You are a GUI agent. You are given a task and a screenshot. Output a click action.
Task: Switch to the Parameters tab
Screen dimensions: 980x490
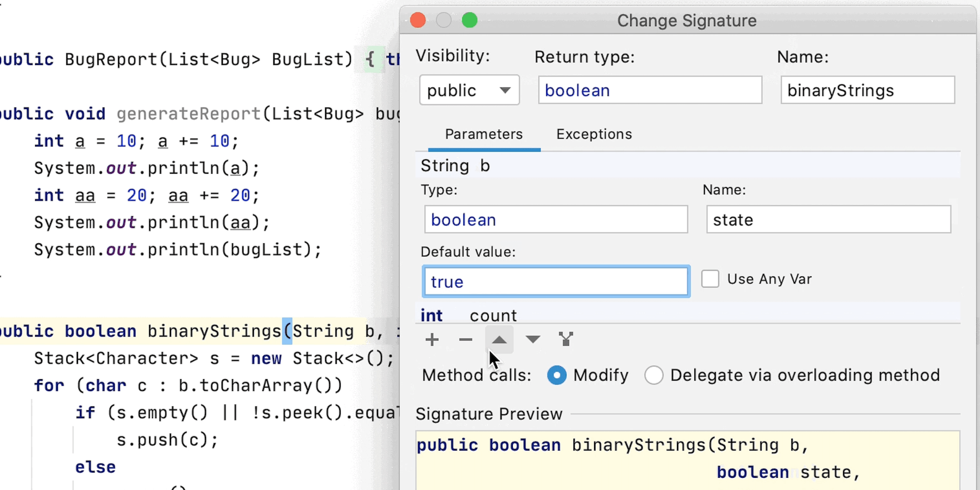coord(483,134)
